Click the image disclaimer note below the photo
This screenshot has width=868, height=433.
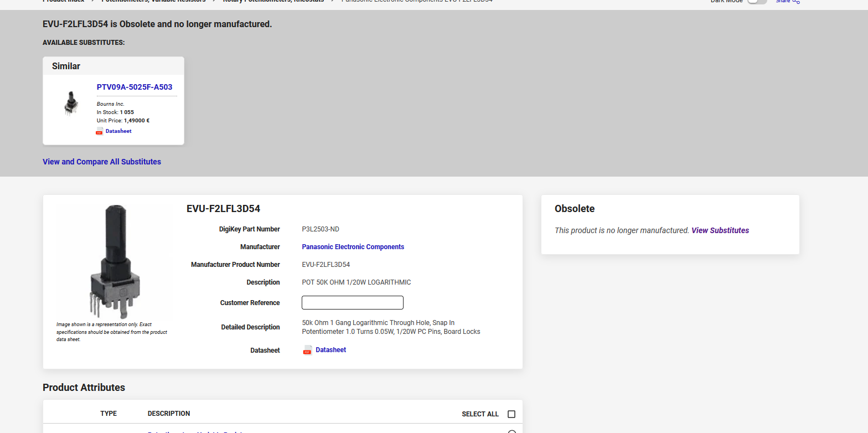click(112, 332)
